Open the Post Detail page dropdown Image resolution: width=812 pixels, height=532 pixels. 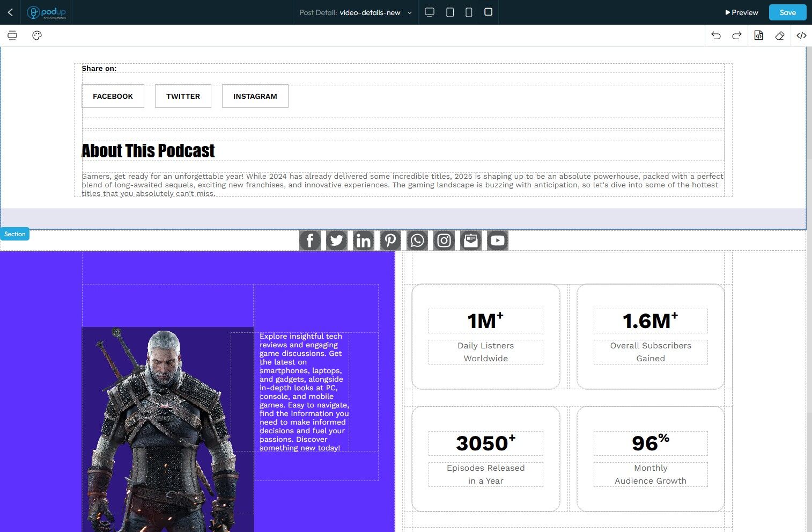pos(355,12)
